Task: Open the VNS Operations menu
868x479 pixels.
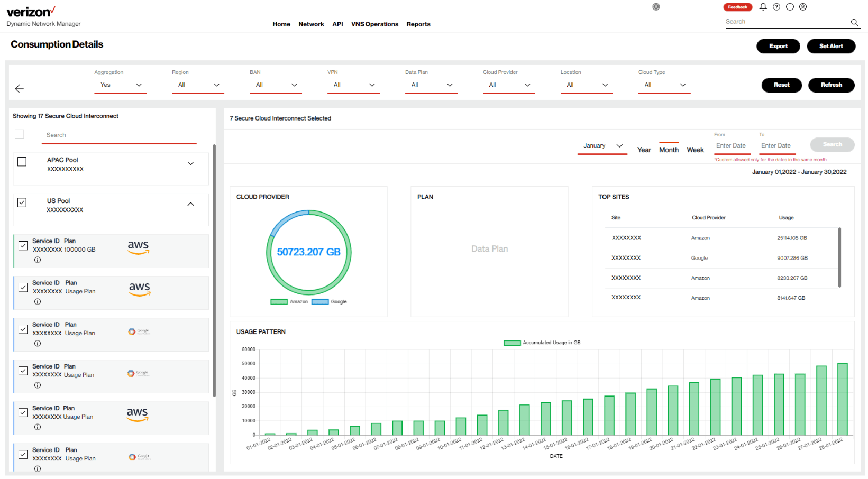Action: tap(374, 24)
